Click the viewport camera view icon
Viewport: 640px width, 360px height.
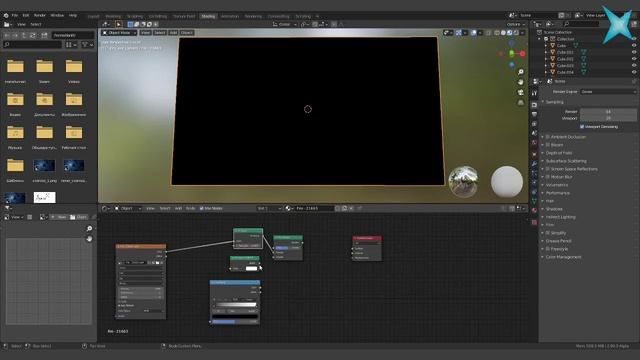(x=521, y=93)
